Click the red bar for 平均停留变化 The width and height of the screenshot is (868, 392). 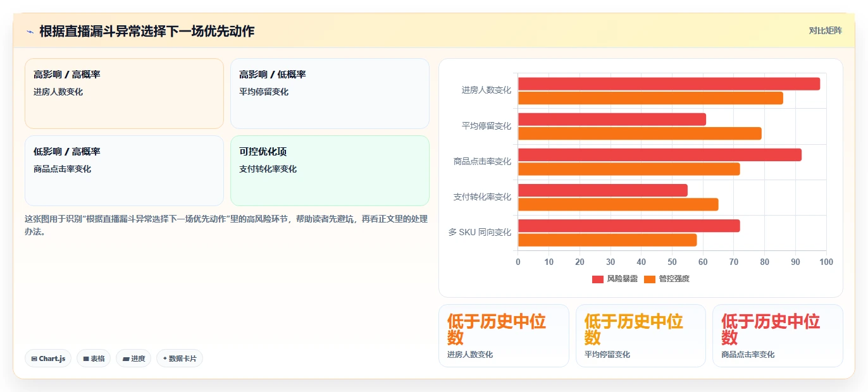click(612, 119)
